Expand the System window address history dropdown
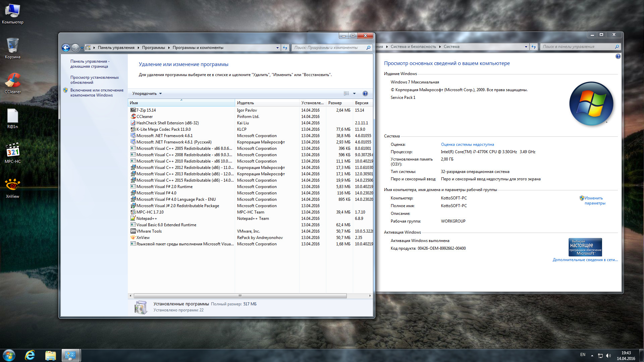This screenshot has width=644, height=362. tap(526, 47)
